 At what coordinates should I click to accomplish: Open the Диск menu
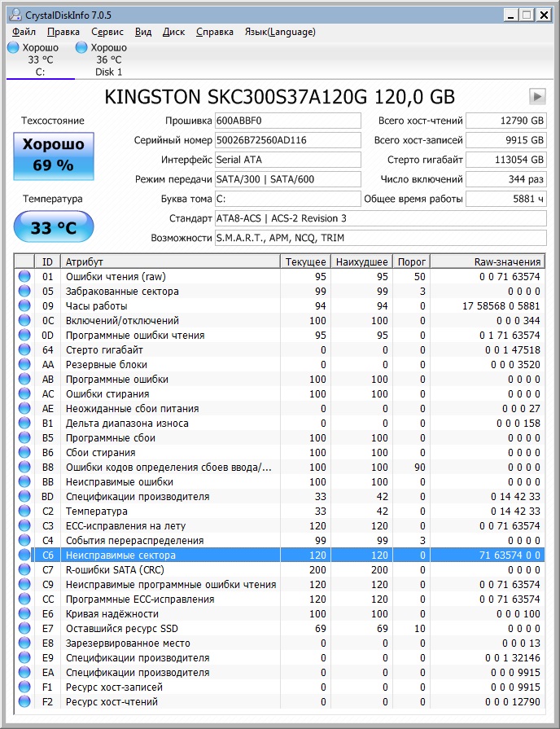[173, 32]
